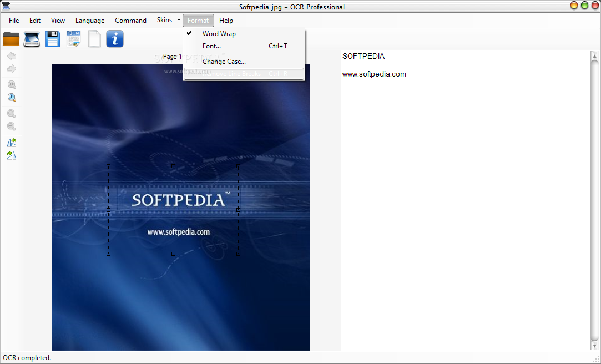Acquire a page using the scanner icon

[32, 39]
